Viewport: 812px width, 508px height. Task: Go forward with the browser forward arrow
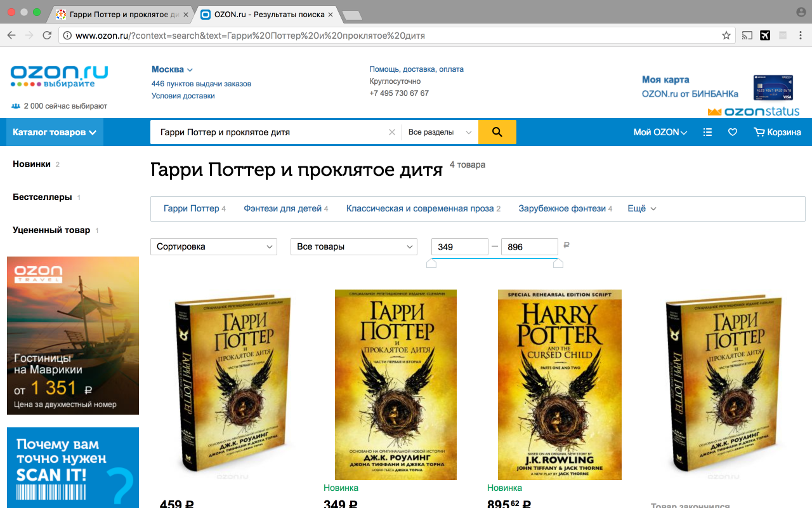tap(29, 36)
